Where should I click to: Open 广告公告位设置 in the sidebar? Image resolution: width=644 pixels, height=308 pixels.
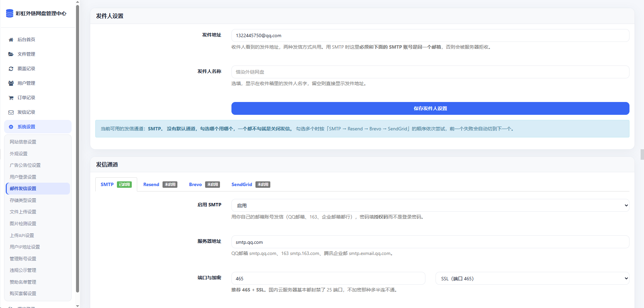(x=25, y=165)
